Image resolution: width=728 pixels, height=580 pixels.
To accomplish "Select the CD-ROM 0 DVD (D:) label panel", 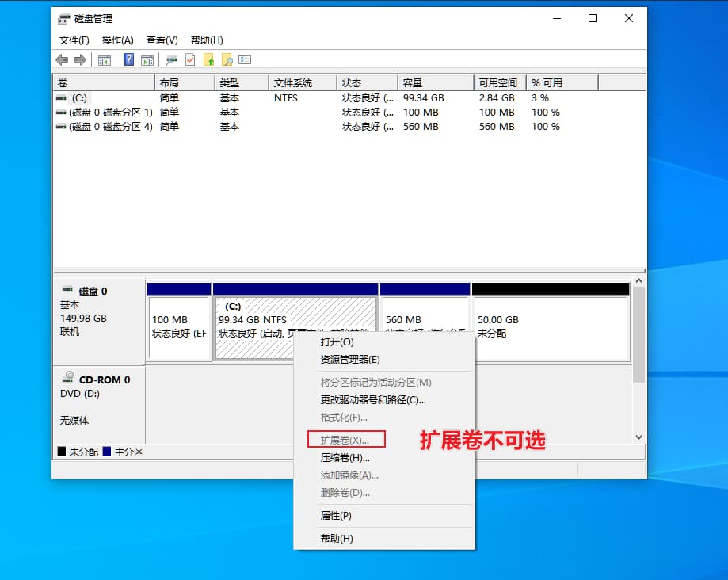I will pyautogui.click(x=99, y=404).
